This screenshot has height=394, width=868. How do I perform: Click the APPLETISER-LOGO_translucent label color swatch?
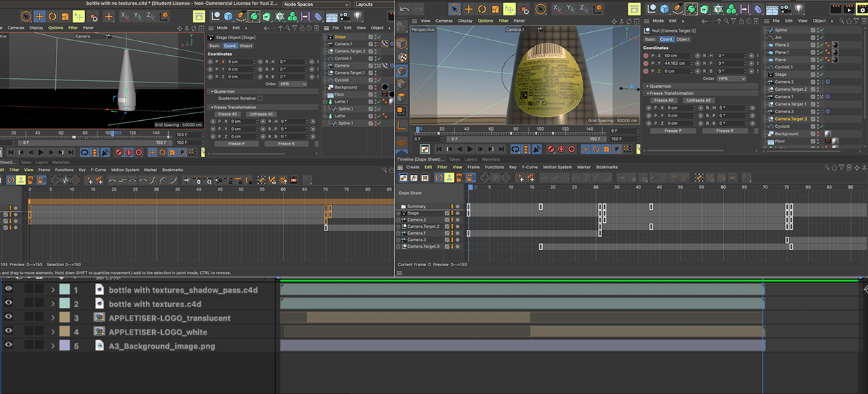64,318
